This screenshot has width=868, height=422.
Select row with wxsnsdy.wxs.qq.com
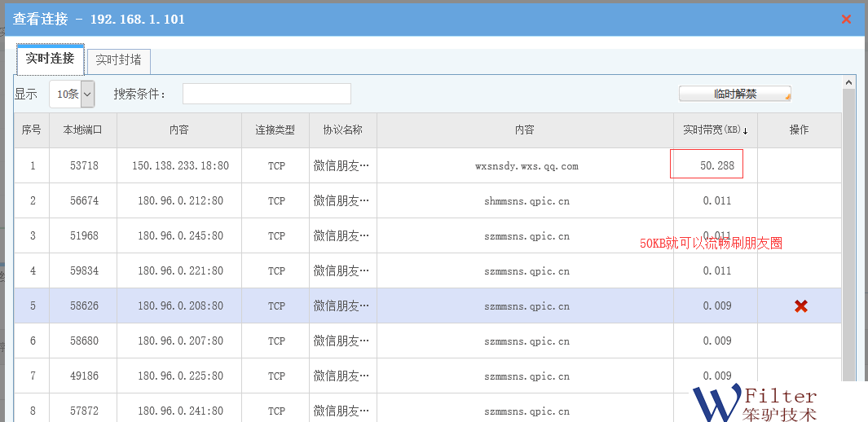(x=526, y=166)
